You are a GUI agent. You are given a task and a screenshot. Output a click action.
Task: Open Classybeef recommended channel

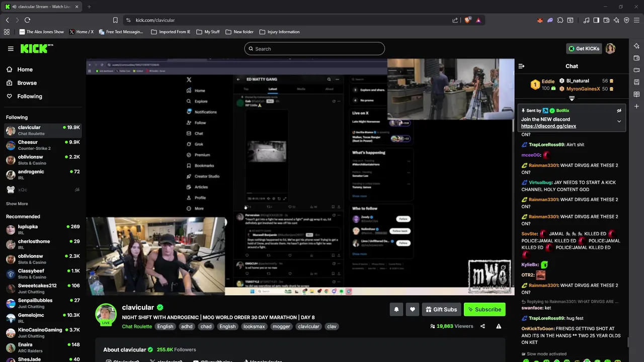[43, 274]
